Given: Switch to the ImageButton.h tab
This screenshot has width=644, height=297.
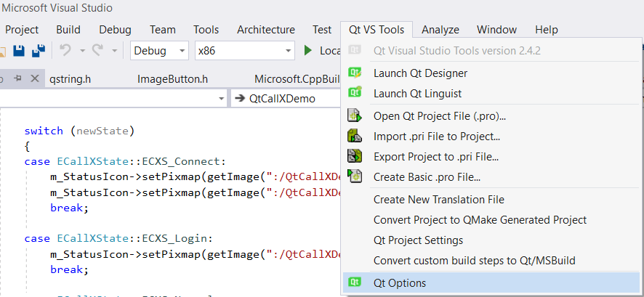Looking at the screenshot, I should tap(172, 79).
